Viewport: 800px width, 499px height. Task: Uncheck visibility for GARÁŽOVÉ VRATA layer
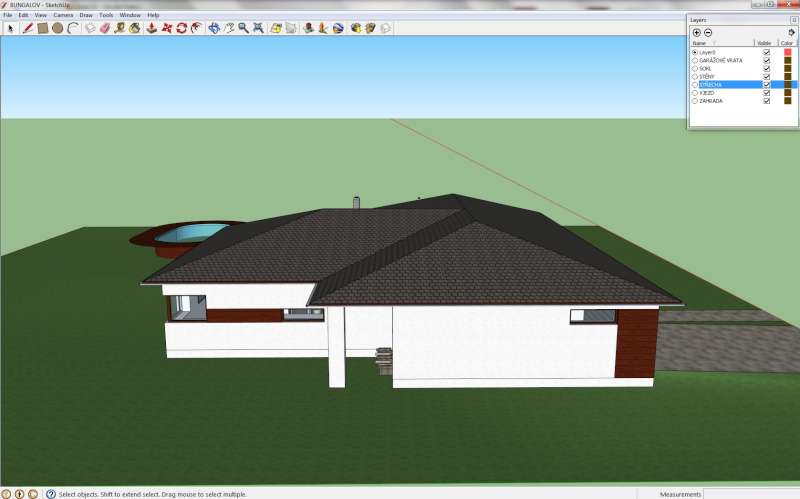(x=766, y=60)
